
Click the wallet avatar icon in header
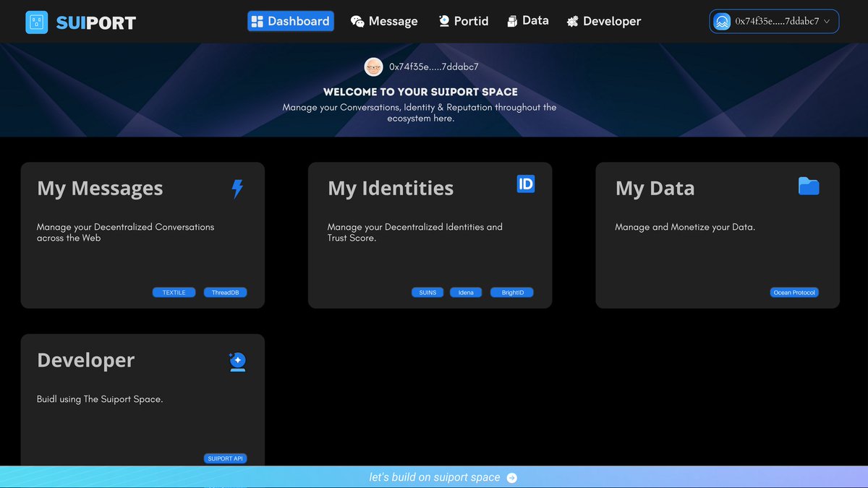point(722,22)
